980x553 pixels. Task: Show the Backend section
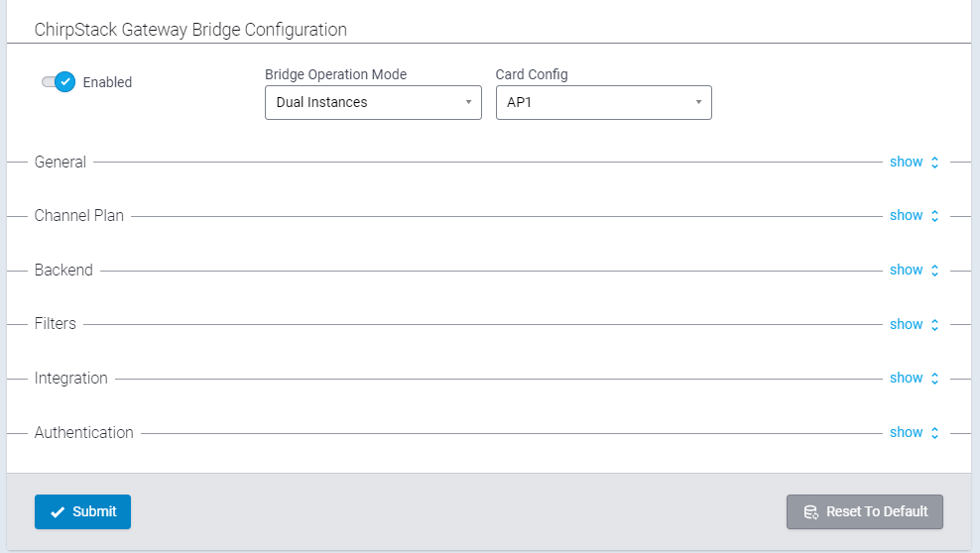[906, 270]
